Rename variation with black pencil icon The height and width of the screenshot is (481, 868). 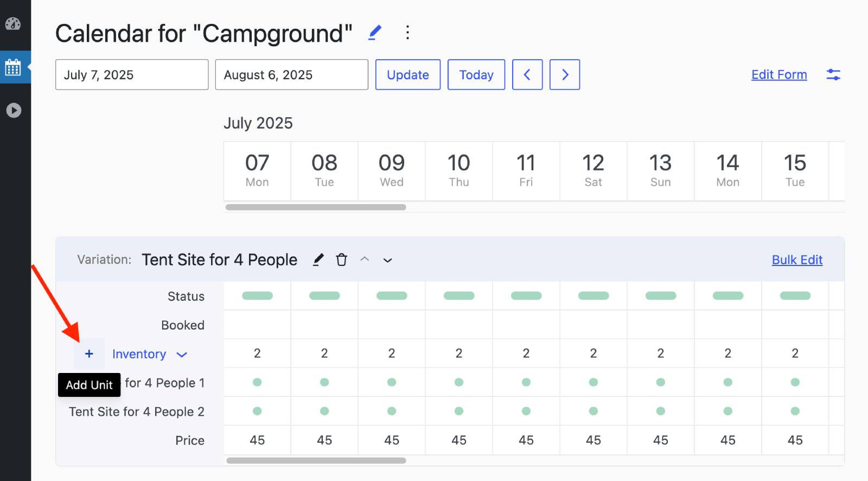coord(318,260)
